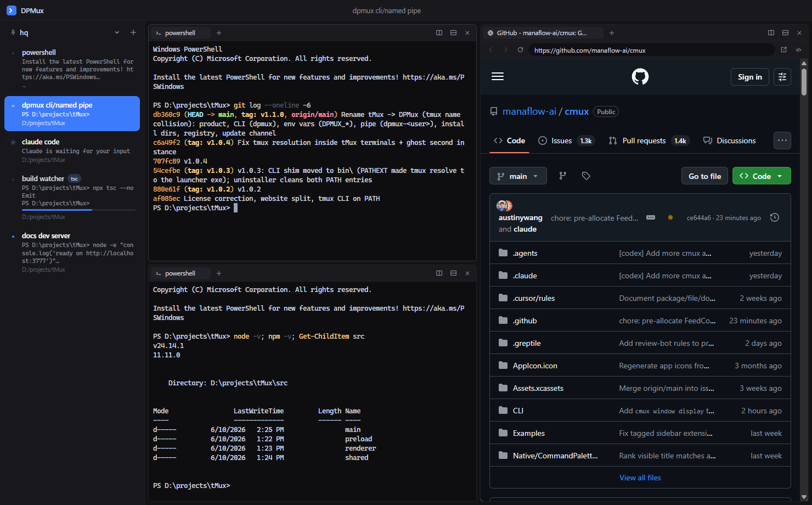The image size is (812, 505).
Task: Go forward in the browser pane
Action: [x=505, y=50]
